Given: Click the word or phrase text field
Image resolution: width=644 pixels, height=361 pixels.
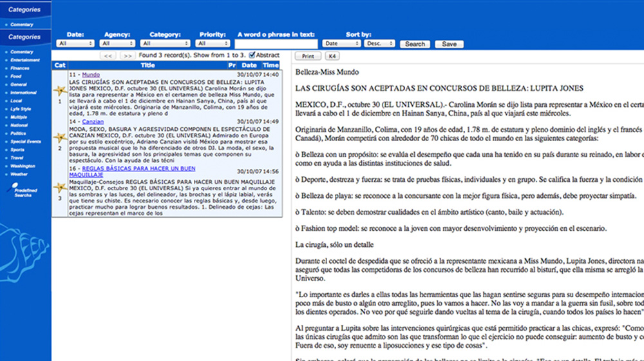Looking at the screenshot, I should coord(276,44).
